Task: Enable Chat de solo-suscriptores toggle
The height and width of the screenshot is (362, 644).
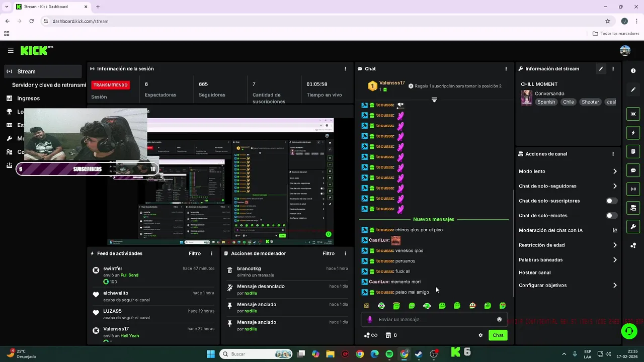Action: (x=611, y=201)
